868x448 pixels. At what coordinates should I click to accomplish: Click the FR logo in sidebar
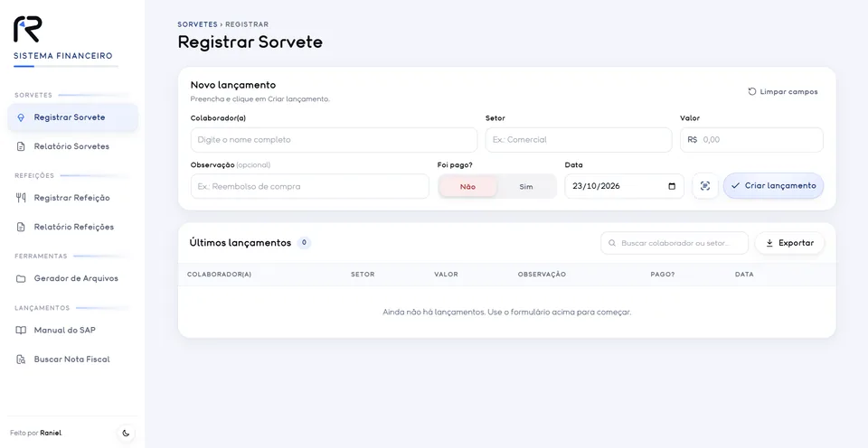[x=28, y=29]
